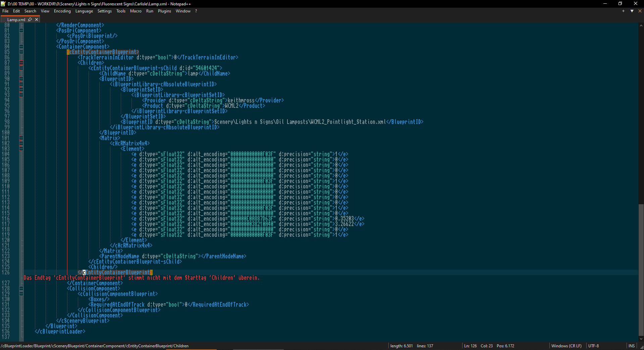Click 'length: 6.501' in status bar
This screenshot has height=350, width=644.
[x=401, y=346]
